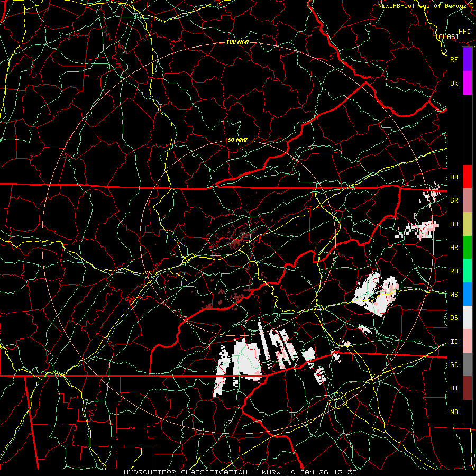The image size is (476, 476).
Task: Click the "[CLAS]" units label
Action: pyautogui.click(x=448, y=36)
